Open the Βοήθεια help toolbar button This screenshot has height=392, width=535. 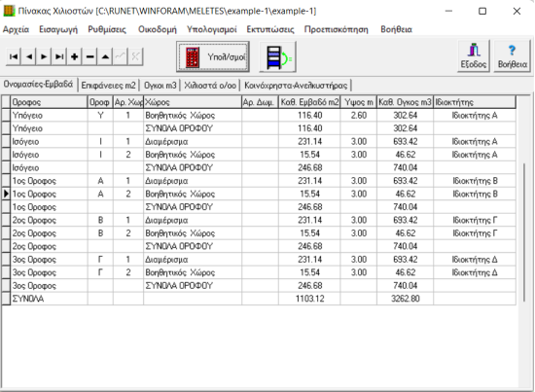pyautogui.click(x=512, y=56)
